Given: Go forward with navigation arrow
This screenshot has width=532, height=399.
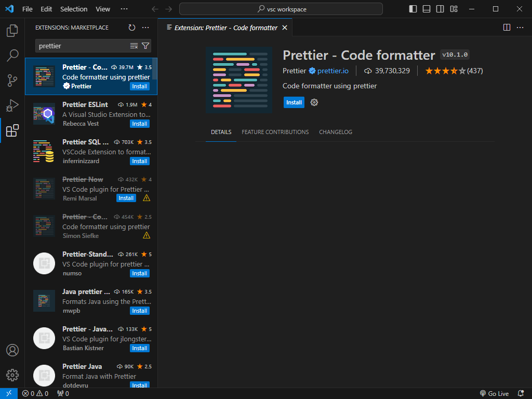Looking at the screenshot, I should tap(169, 9).
